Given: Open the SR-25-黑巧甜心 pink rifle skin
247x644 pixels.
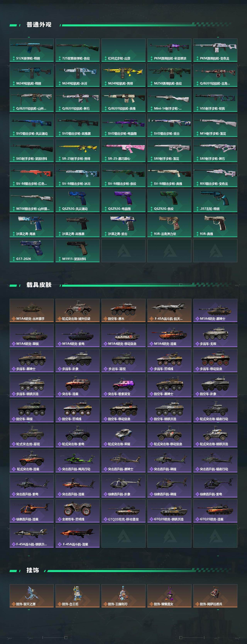Looking at the screenshot, I should (x=123, y=150).
